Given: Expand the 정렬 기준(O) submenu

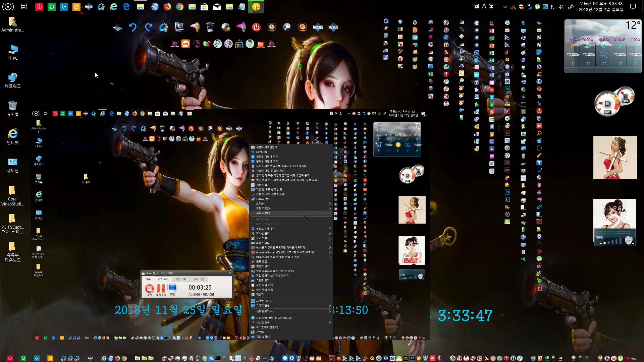Looking at the screenshot, I should tap(291, 208).
